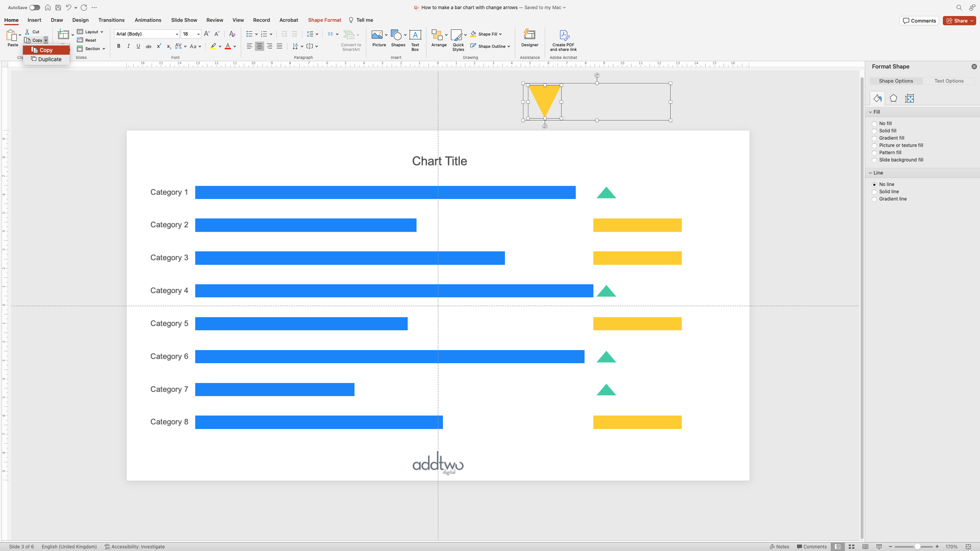Click the Bold formatting button
This screenshot has width=980, height=551.
[x=118, y=46]
